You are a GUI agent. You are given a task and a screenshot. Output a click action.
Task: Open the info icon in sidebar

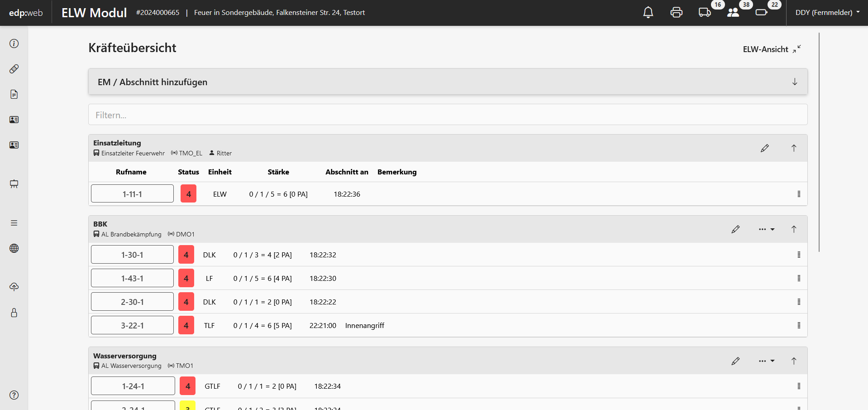14,43
